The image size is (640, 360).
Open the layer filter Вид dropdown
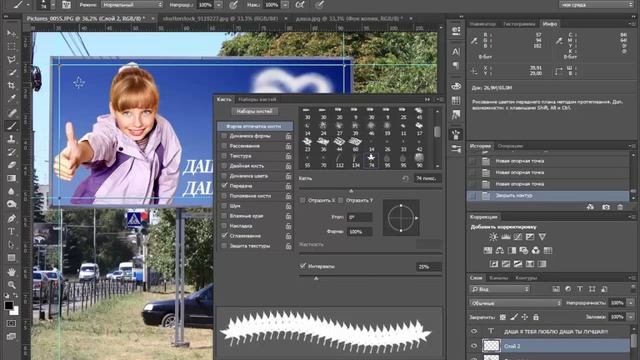click(x=500, y=289)
